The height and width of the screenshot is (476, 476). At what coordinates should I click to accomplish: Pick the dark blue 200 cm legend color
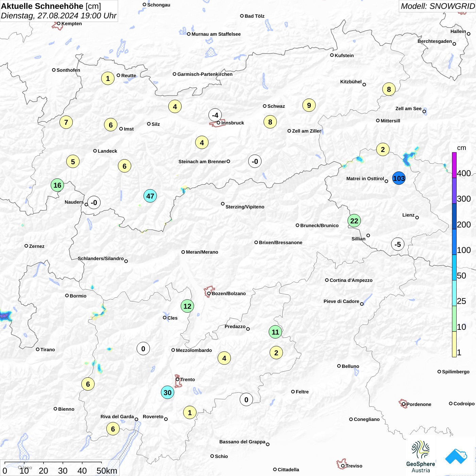(454, 216)
